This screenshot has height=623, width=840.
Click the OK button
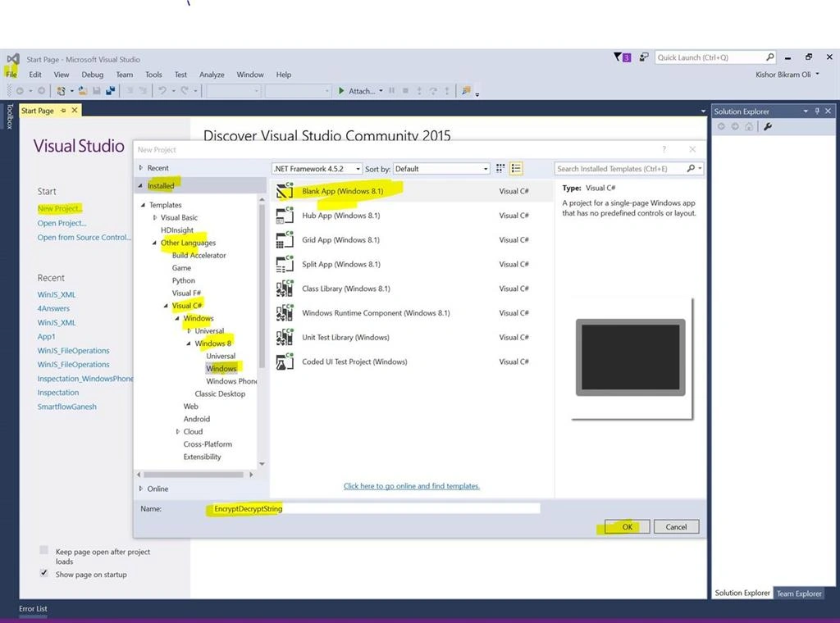627,526
